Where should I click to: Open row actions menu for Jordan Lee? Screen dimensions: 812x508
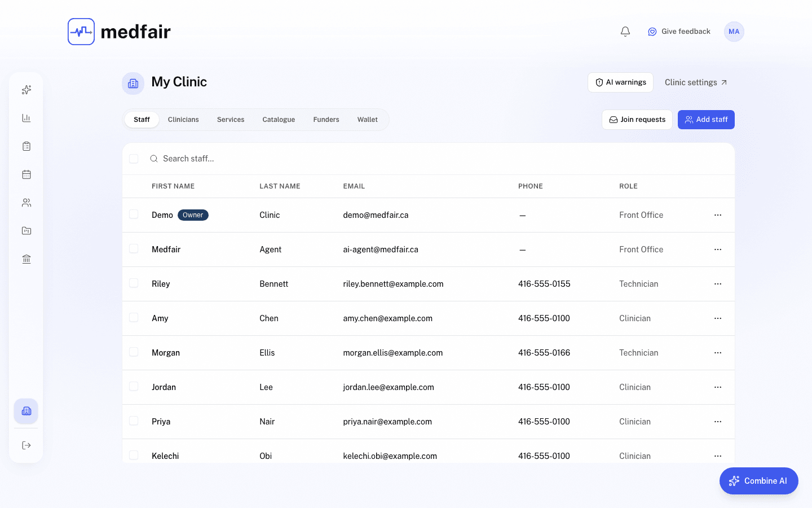(x=718, y=387)
